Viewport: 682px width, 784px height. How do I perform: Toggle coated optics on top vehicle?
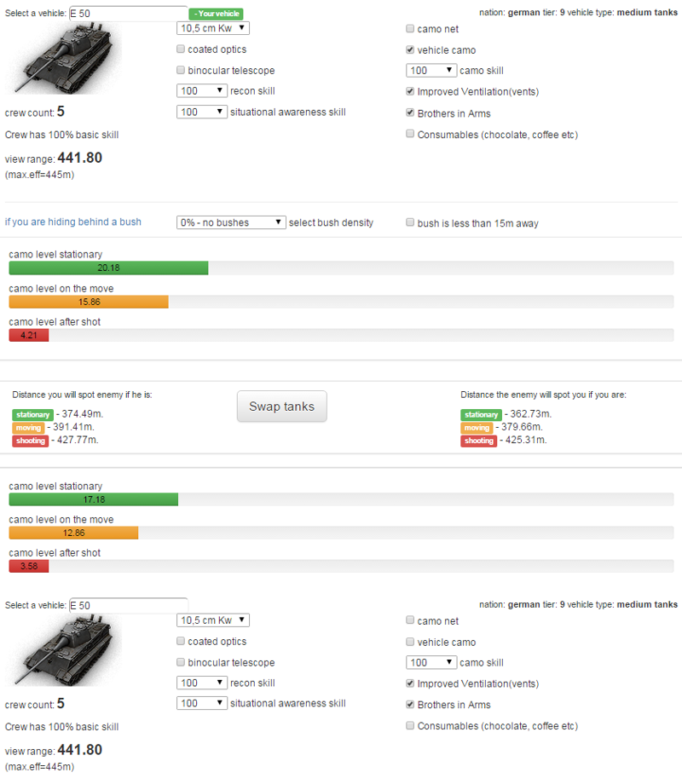coord(181,49)
